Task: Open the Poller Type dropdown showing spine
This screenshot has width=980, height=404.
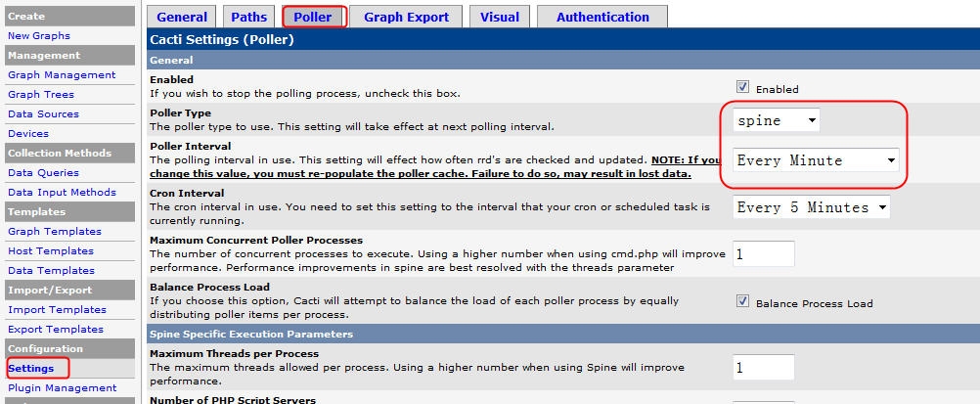Action: 777,120
